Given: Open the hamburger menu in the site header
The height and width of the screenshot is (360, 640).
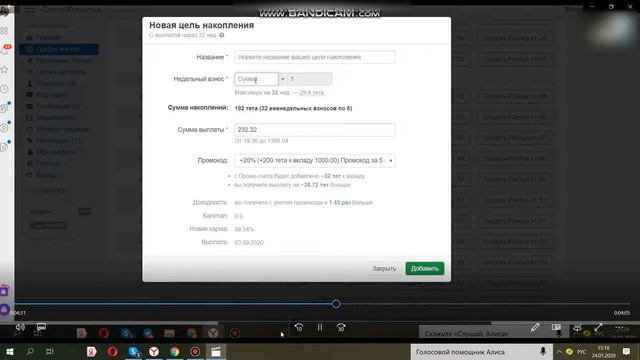Looking at the screenshot, I should (29, 10).
